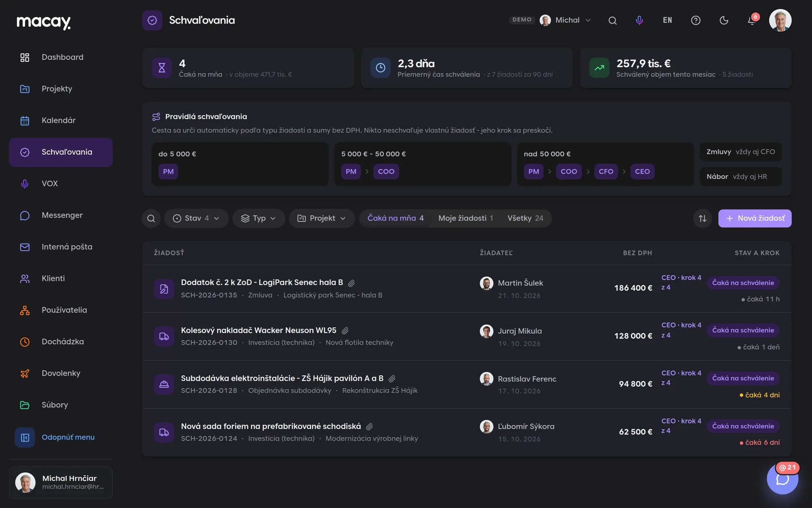Open Interná pošta in the sidebar
The height and width of the screenshot is (508, 812).
point(61,247)
